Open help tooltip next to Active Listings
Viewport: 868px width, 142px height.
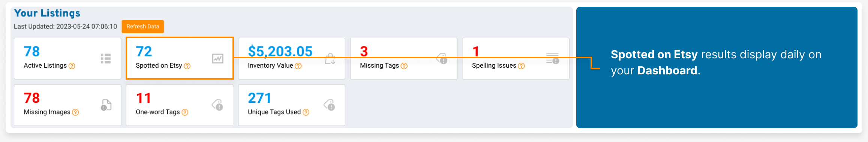pos(72,66)
